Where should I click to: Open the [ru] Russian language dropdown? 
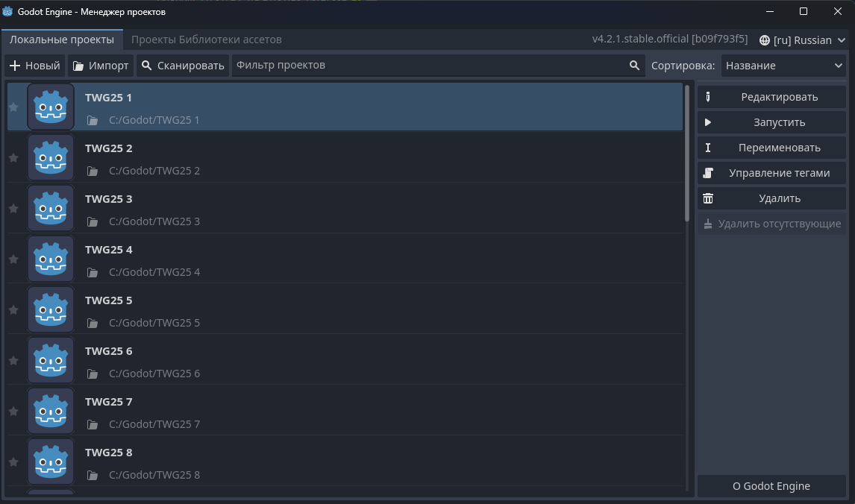coord(802,40)
